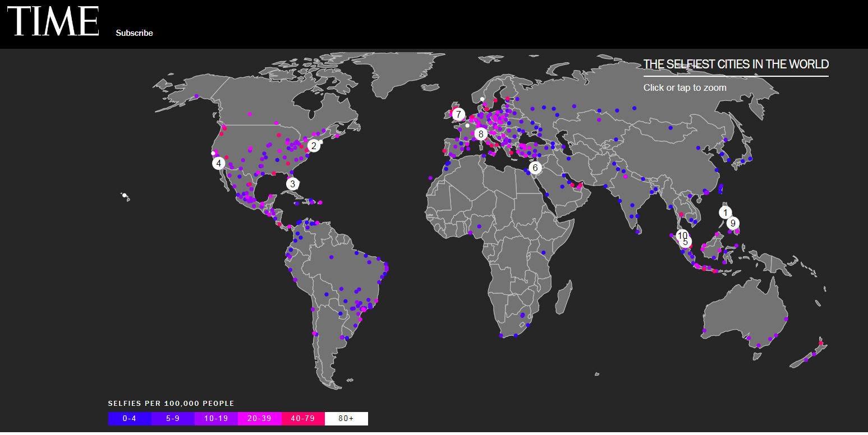The height and width of the screenshot is (435, 868).
Task: Select map marker number 8
Action: 480,134
